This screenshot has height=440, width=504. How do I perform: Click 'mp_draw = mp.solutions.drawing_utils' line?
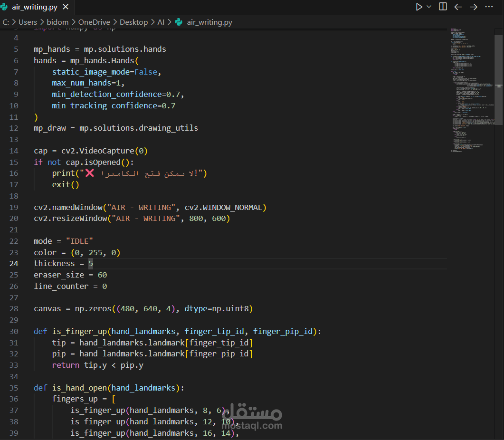pyautogui.click(x=116, y=128)
